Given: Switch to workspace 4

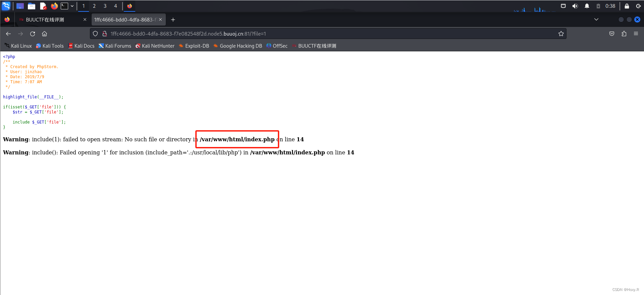Looking at the screenshot, I should [x=116, y=6].
